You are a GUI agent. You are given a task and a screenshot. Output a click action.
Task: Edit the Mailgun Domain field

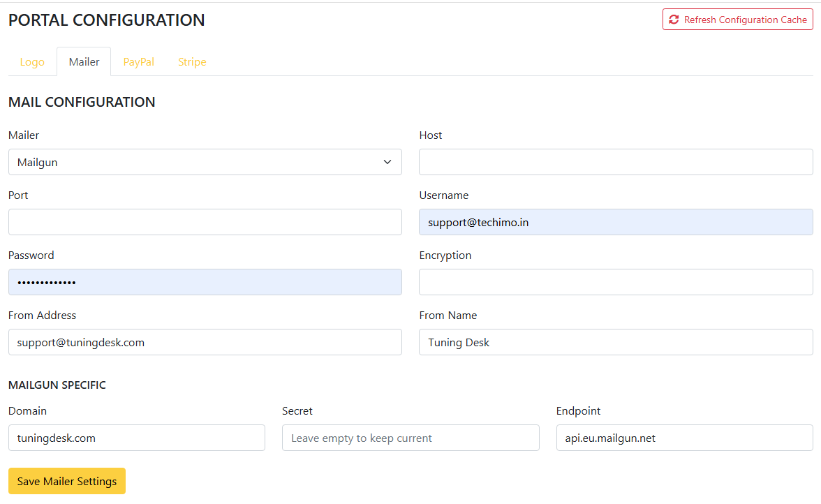pos(137,438)
